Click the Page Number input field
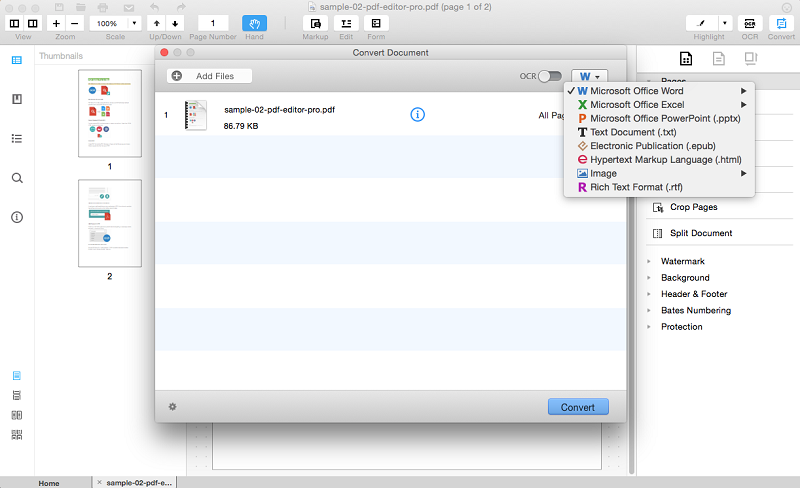This screenshot has height=488, width=800. [213, 23]
